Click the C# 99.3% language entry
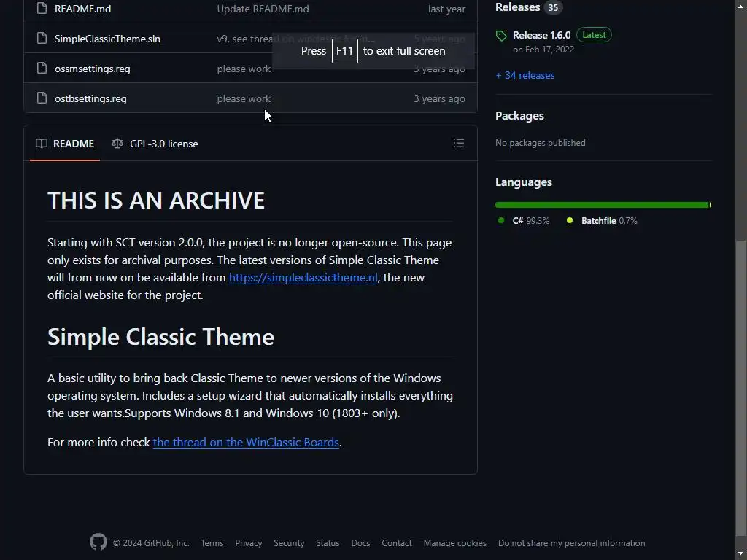 (524, 220)
